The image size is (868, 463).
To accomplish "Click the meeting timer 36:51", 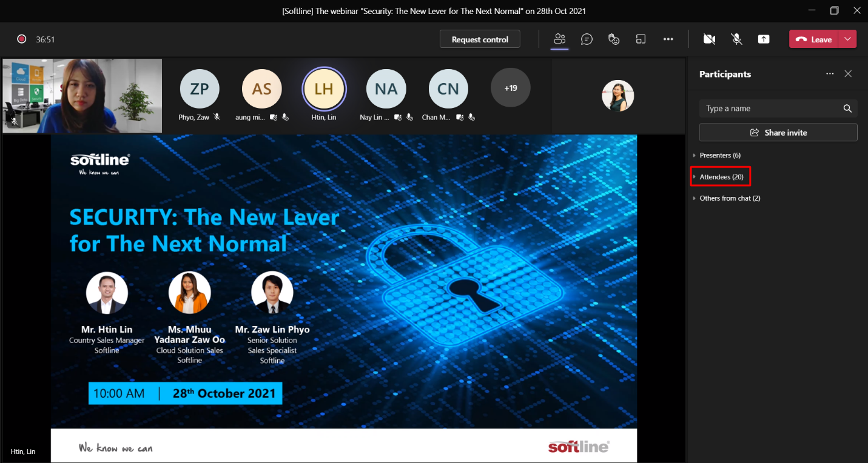I will [x=45, y=39].
